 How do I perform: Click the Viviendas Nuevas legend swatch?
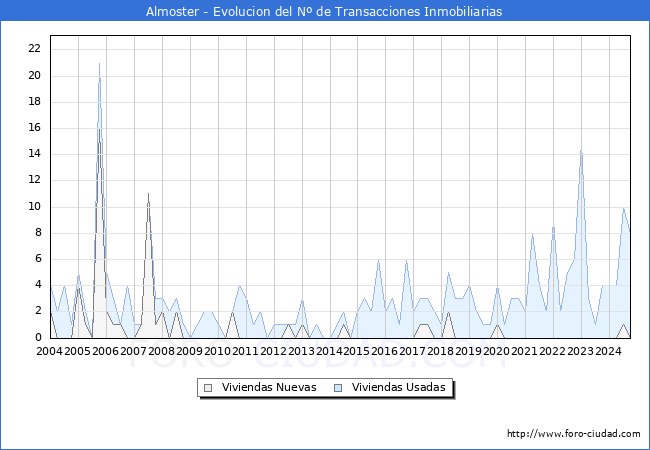pos(208,388)
